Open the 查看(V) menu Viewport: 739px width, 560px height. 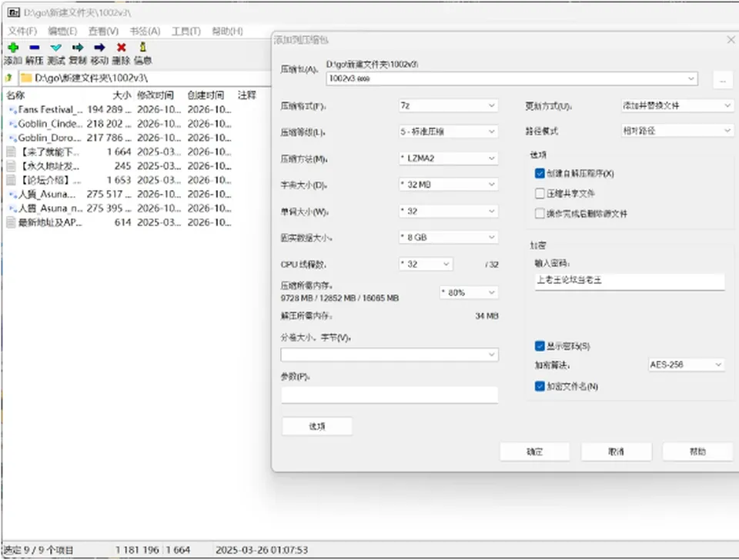point(103,31)
